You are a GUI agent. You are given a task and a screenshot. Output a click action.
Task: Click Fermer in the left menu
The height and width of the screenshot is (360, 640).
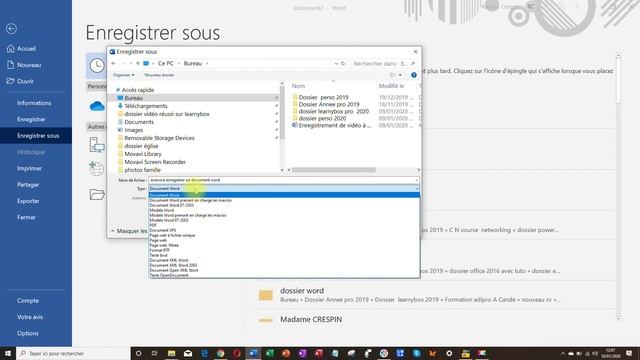[x=27, y=217]
